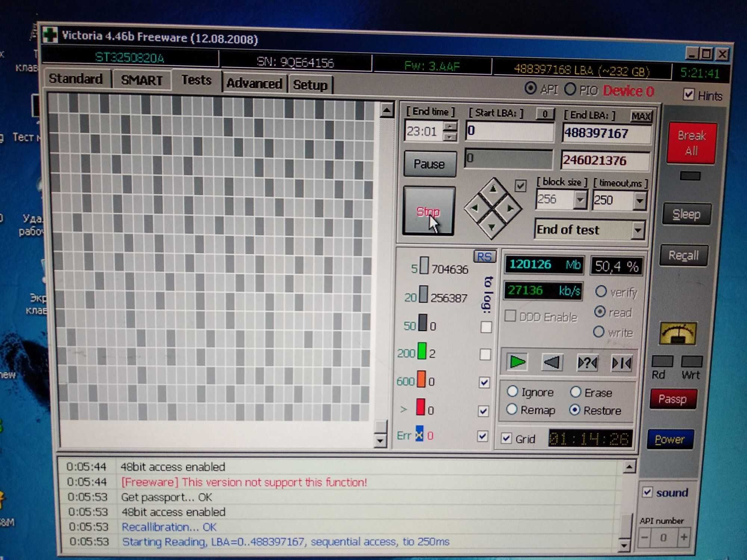This screenshot has width=747, height=560.
Task: Uncheck the to-log box for Err row
Action: click(483, 436)
